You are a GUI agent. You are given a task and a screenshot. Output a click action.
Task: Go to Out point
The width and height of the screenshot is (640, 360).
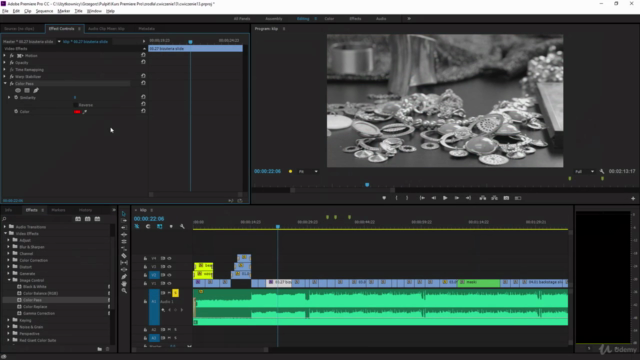pos(468,198)
